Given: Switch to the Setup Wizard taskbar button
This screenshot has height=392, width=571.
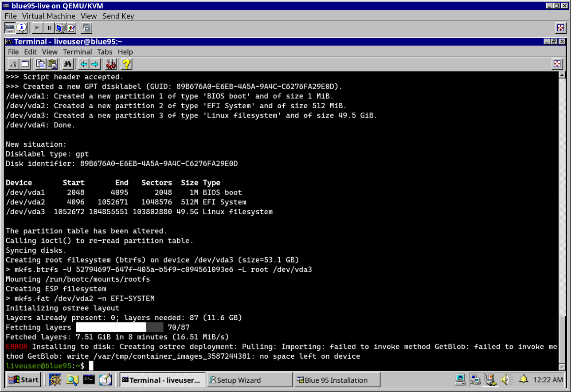Looking at the screenshot, I should click(x=250, y=380).
